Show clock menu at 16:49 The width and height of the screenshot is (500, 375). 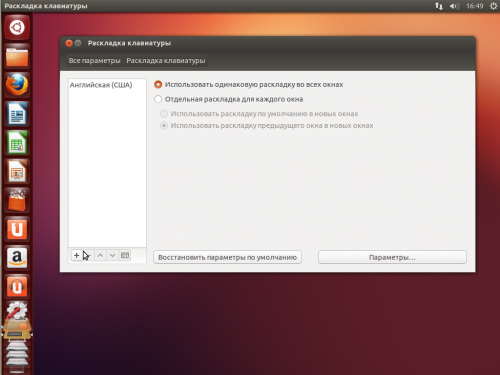pyautogui.click(x=475, y=6)
